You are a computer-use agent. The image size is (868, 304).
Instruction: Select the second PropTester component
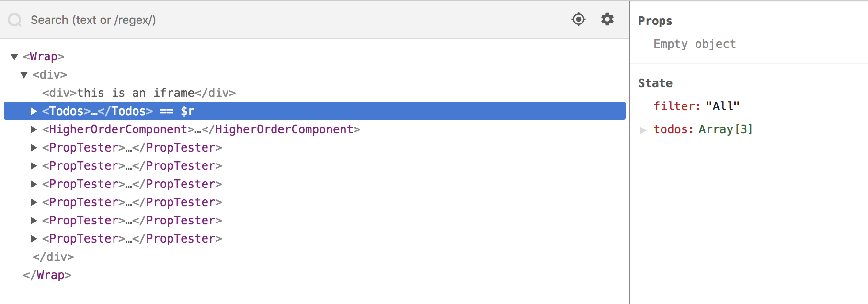[132, 165]
